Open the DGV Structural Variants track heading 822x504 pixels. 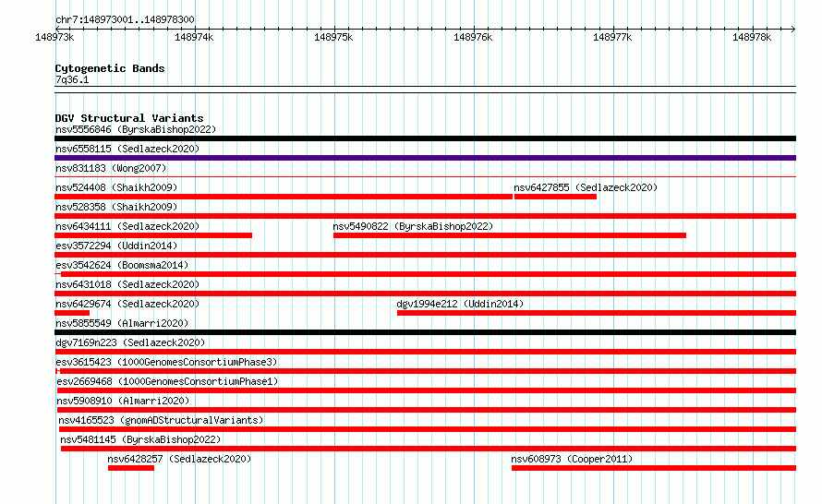pos(129,118)
